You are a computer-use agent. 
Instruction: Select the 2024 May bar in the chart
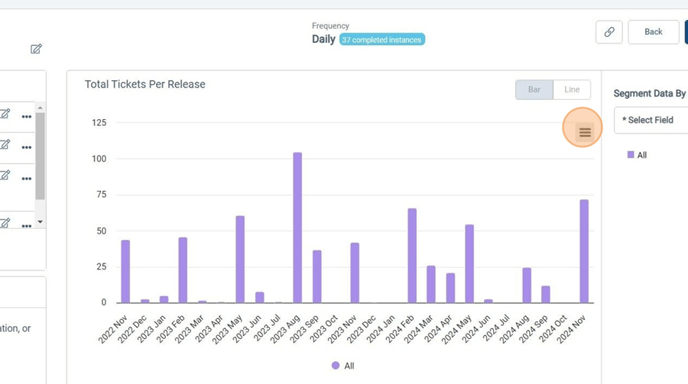click(x=469, y=264)
